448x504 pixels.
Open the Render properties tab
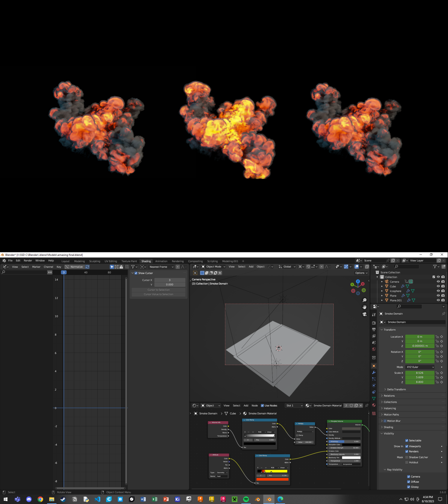pyautogui.click(x=374, y=323)
